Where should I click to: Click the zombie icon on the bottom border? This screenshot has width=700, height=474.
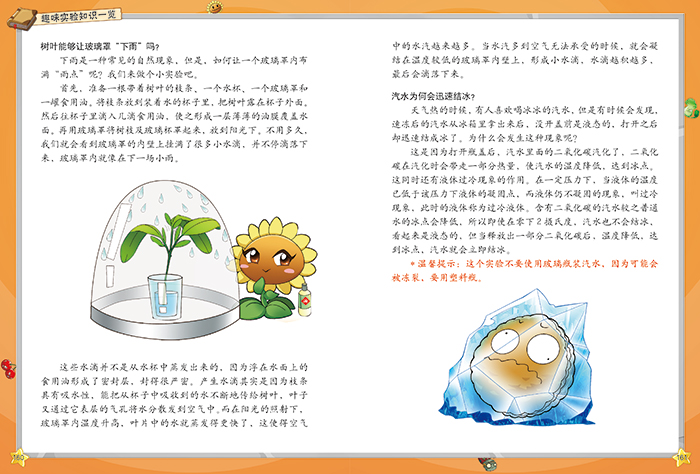click(x=487, y=463)
